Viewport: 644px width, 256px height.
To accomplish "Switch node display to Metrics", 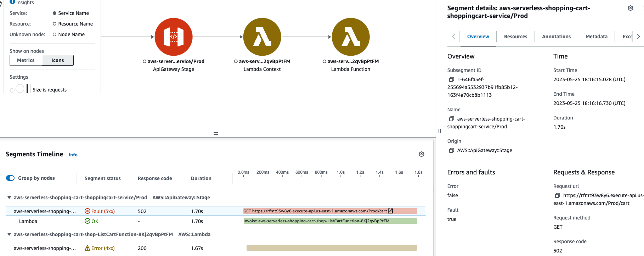I will coord(26,60).
